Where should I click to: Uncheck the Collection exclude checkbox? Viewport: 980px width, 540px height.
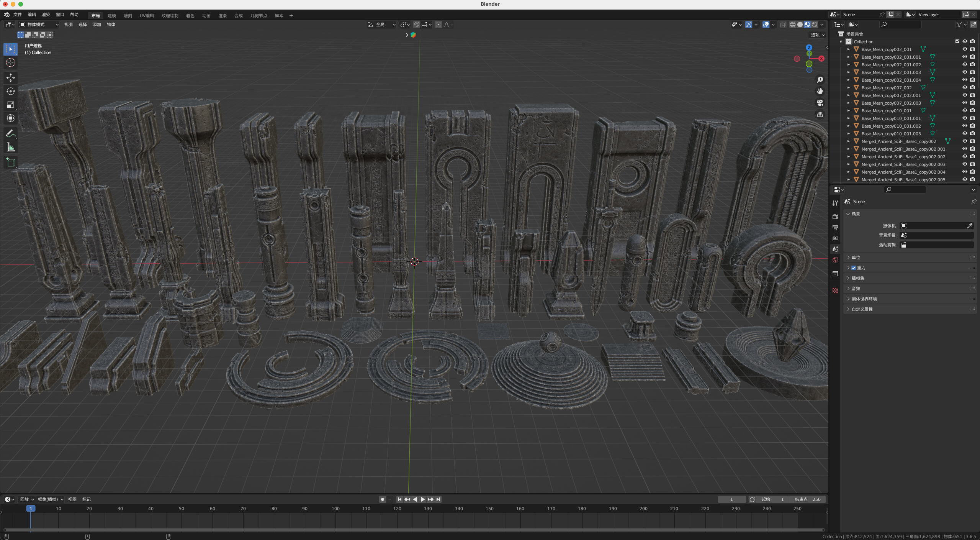point(957,41)
